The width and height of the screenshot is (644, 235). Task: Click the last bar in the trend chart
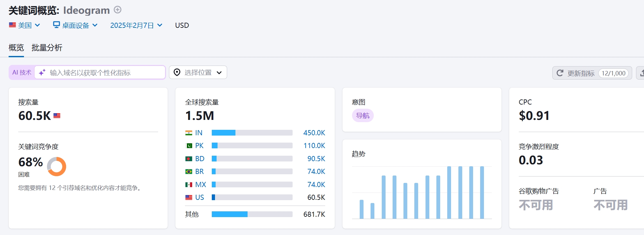click(x=482, y=192)
